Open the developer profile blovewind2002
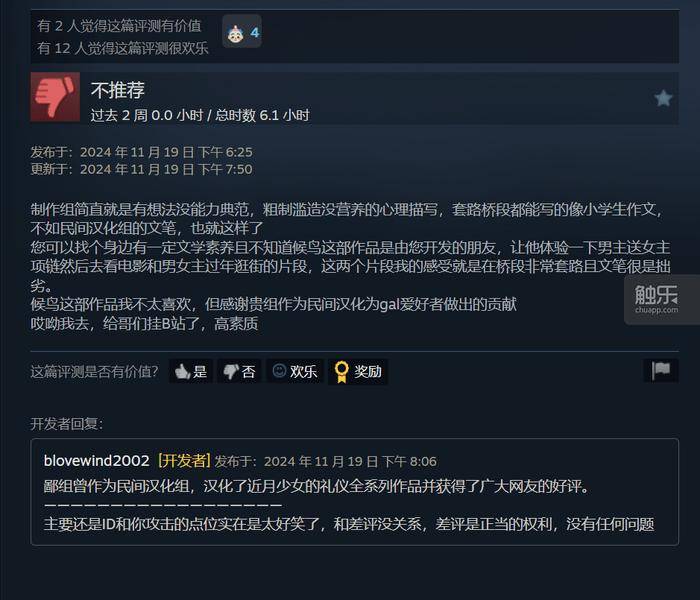 96,461
